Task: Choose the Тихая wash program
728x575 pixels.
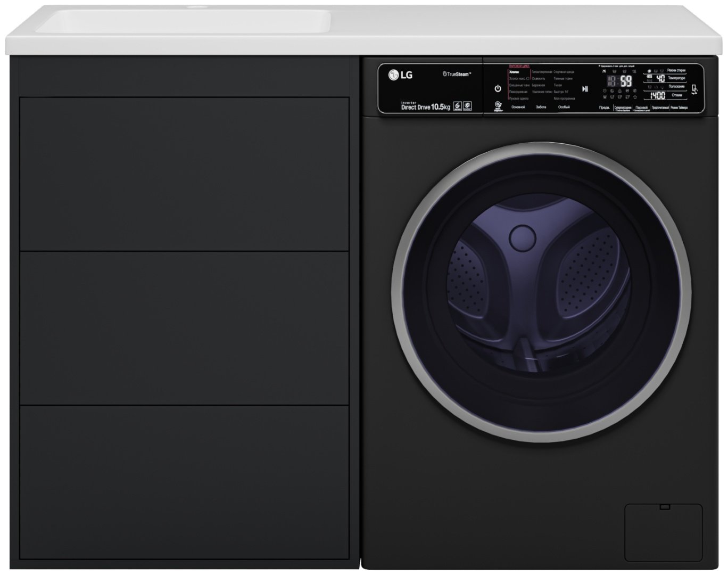Action: coord(558,85)
